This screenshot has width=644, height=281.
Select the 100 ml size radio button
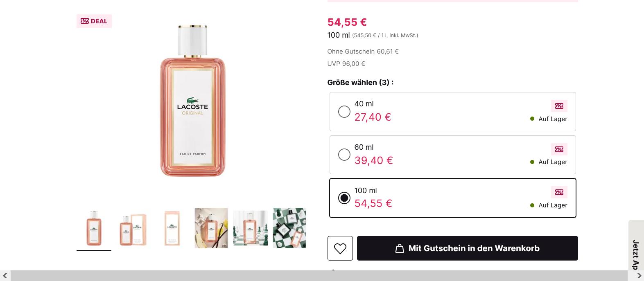(344, 198)
